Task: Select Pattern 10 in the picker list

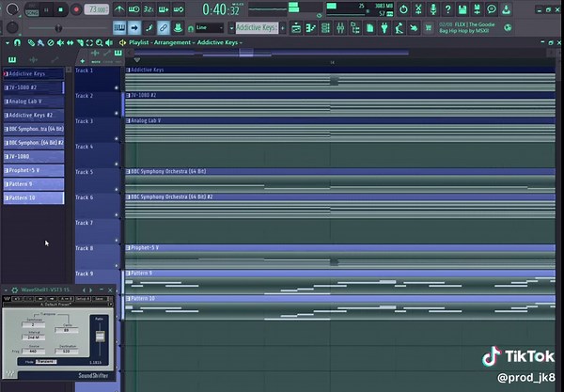Action: tap(34, 197)
